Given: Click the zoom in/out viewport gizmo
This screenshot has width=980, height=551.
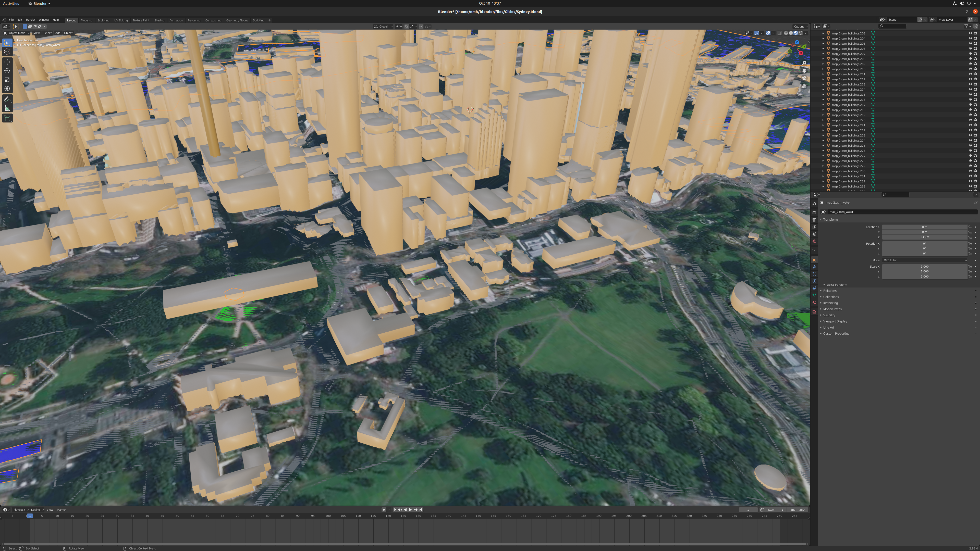Looking at the screenshot, I should [804, 63].
